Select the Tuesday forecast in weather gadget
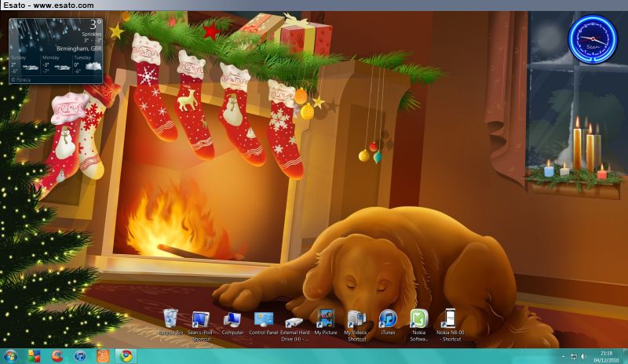 pos(87,64)
